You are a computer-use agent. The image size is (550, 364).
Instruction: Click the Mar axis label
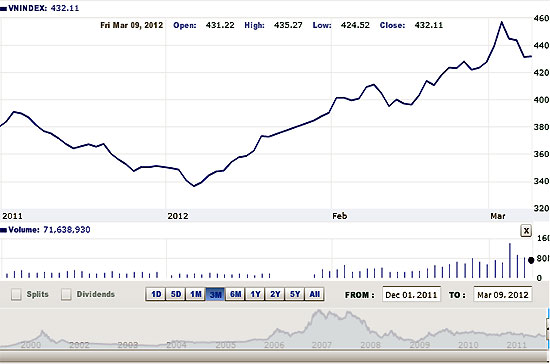point(498,216)
